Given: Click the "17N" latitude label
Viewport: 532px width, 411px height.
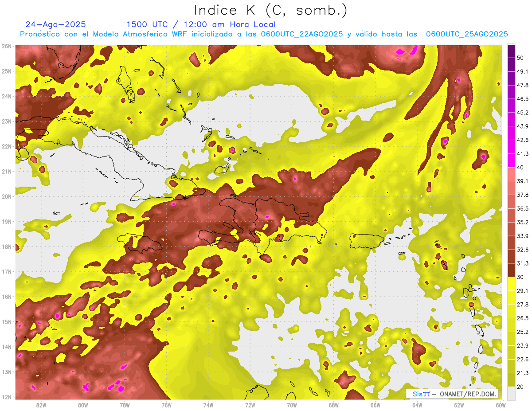Looking at the screenshot, I should [6, 272].
